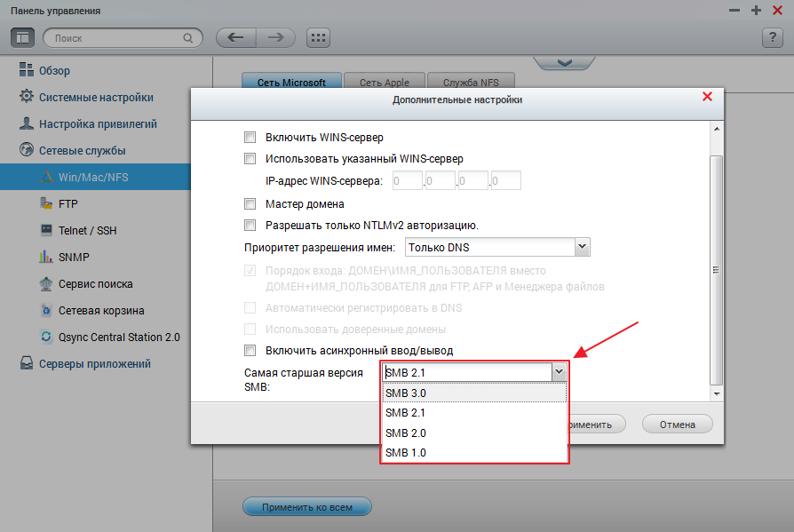
Task: Click first WINS server IP address field
Action: pyautogui.click(x=408, y=181)
